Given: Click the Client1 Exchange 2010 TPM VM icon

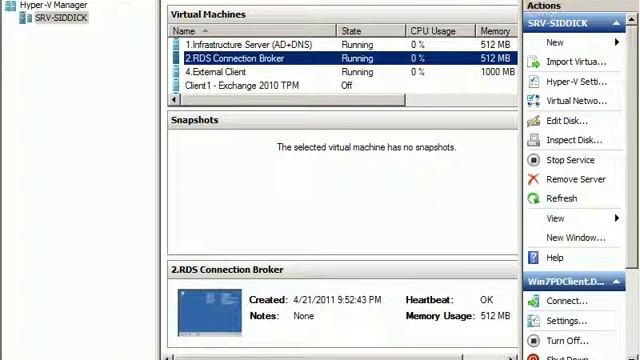Looking at the screenshot, I should click(176, 85).
